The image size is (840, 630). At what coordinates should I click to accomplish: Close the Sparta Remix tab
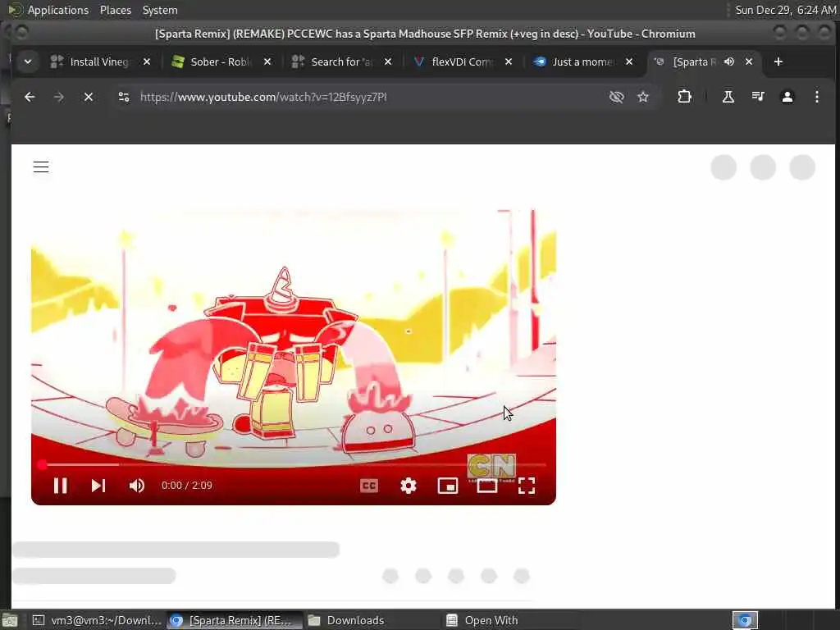pyautogui.click(x=748, y=62)
